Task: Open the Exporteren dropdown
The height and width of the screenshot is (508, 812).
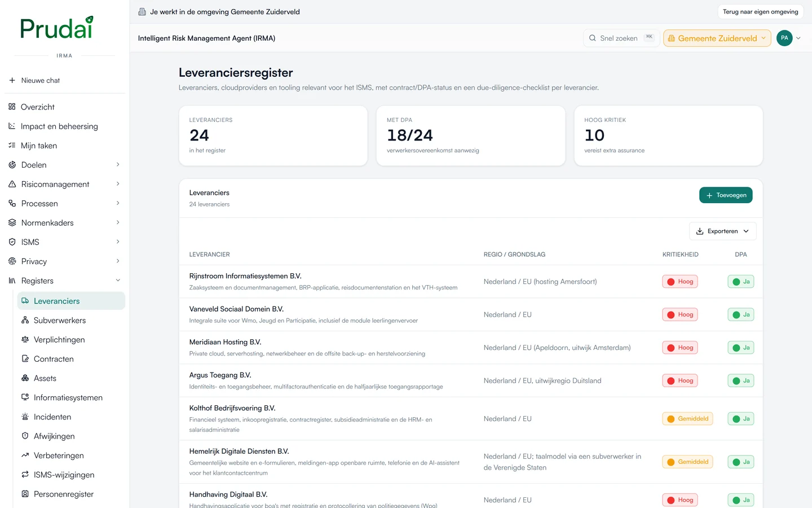Action: (722, 231)
